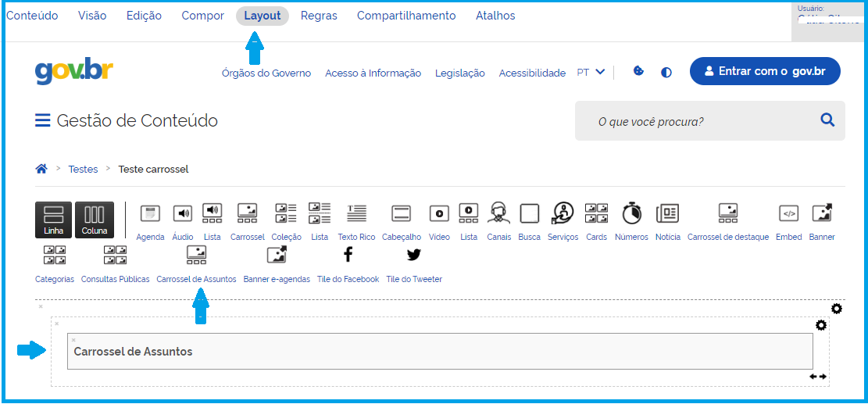Pick the Carrossel de destaque tile icon

[x=728, y=213]
